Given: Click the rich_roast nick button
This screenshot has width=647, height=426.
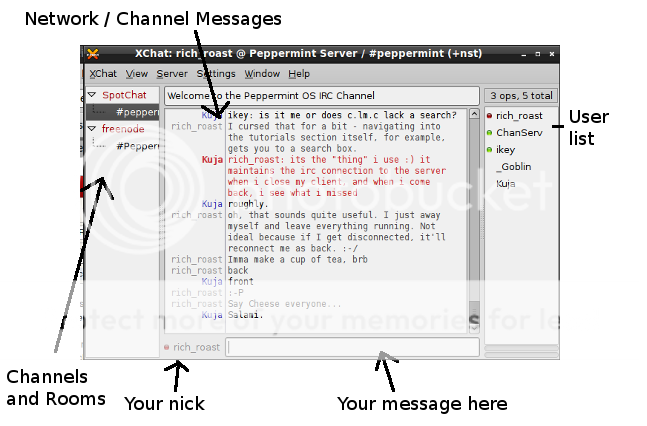Looking at the screenshot, I should tap(196, 348).
